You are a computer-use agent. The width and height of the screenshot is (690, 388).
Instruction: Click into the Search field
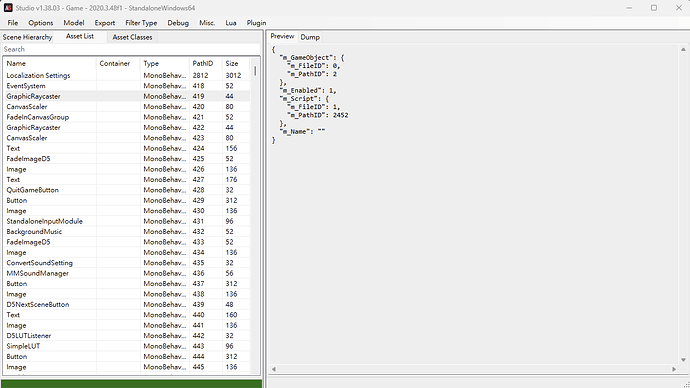tap(131, 49)
